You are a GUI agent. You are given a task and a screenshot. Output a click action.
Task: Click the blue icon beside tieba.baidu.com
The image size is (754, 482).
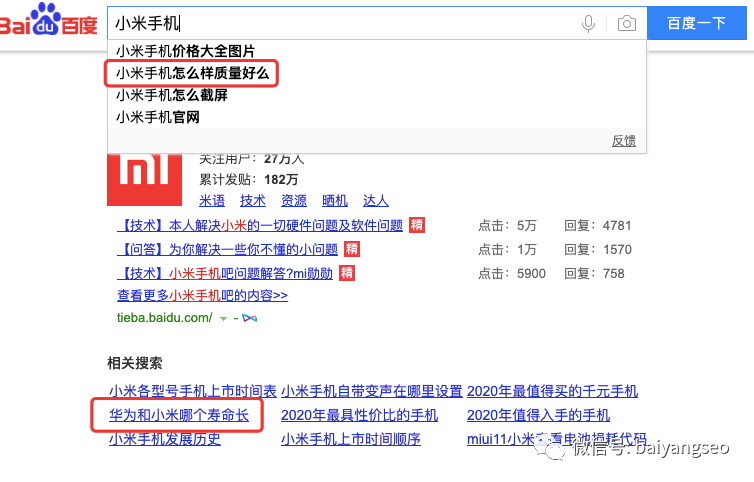click(x=249, y=318)
